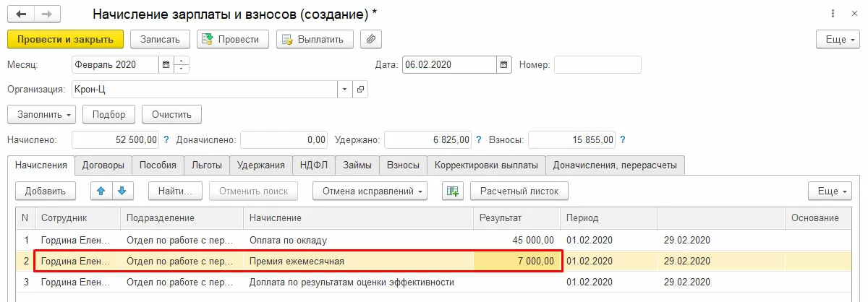Expand Отмена исправлений dropdown

(370, 191)
